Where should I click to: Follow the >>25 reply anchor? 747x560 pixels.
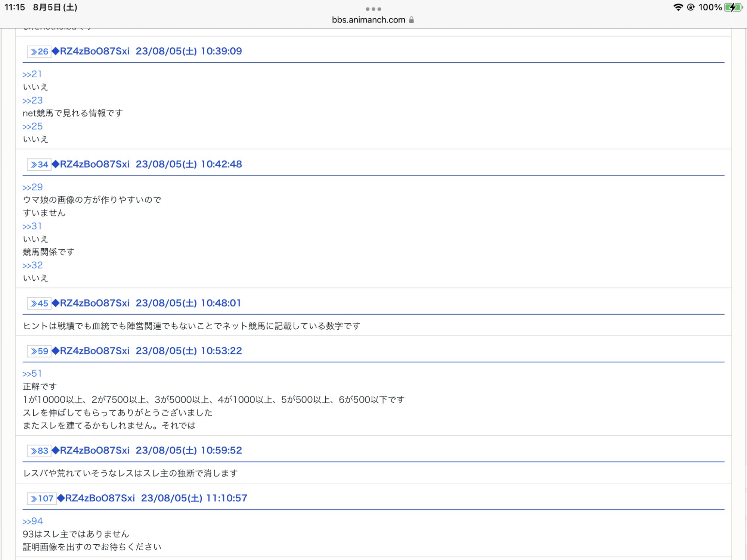(32, 127)
